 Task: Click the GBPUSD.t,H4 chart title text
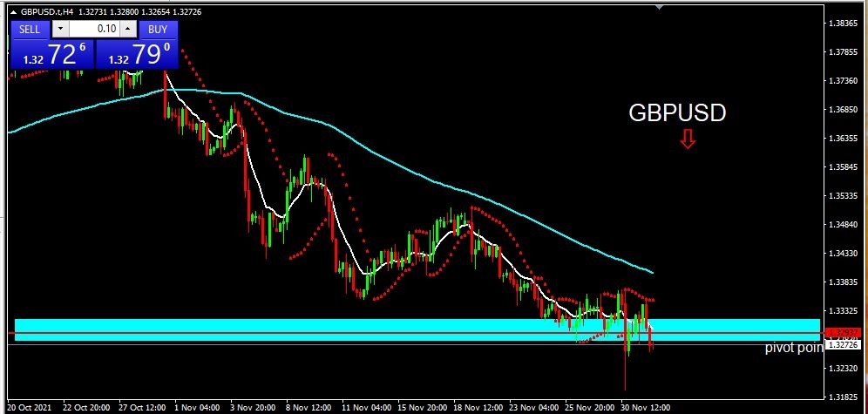(47, 10)
